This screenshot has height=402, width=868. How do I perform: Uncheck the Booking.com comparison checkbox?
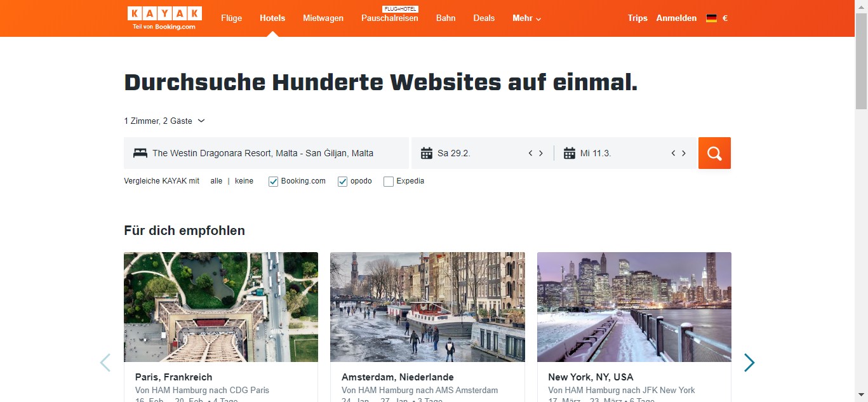pyautogui.click(x=274, y=182)
